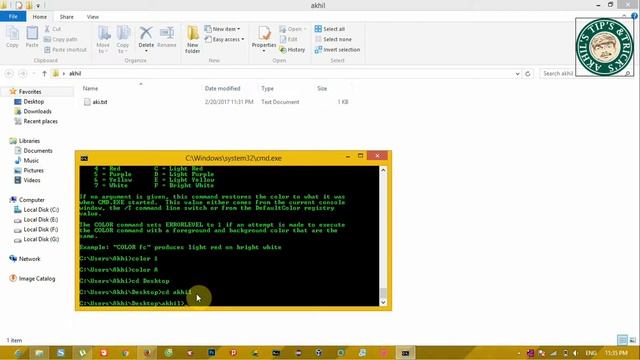Switch to details view in status bar
Image resolution: width=640 pixels, height=360 pixels.
622,340
